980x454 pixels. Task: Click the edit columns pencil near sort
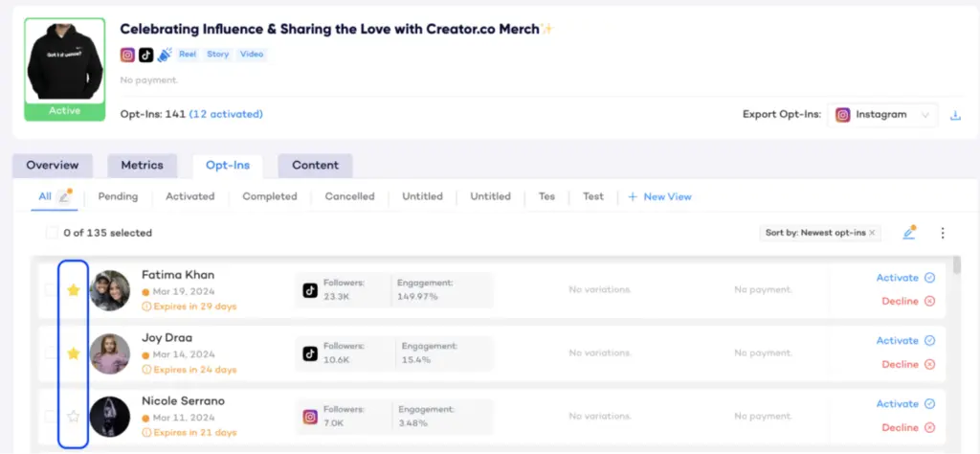coord(908,233)
